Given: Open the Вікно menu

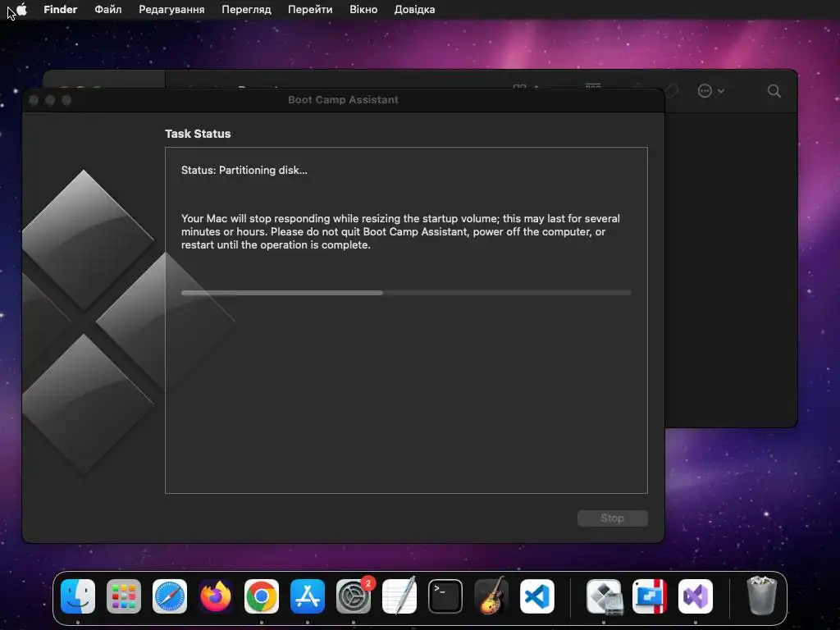Looking at the screenshot, I should 363,9.
